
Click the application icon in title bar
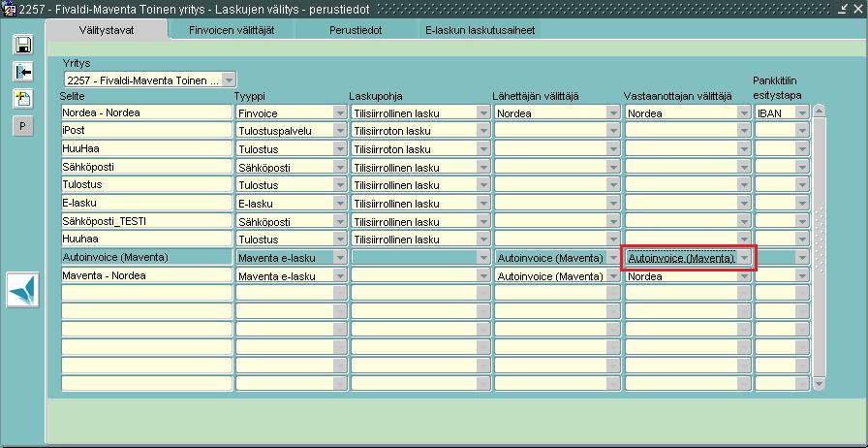9,10
